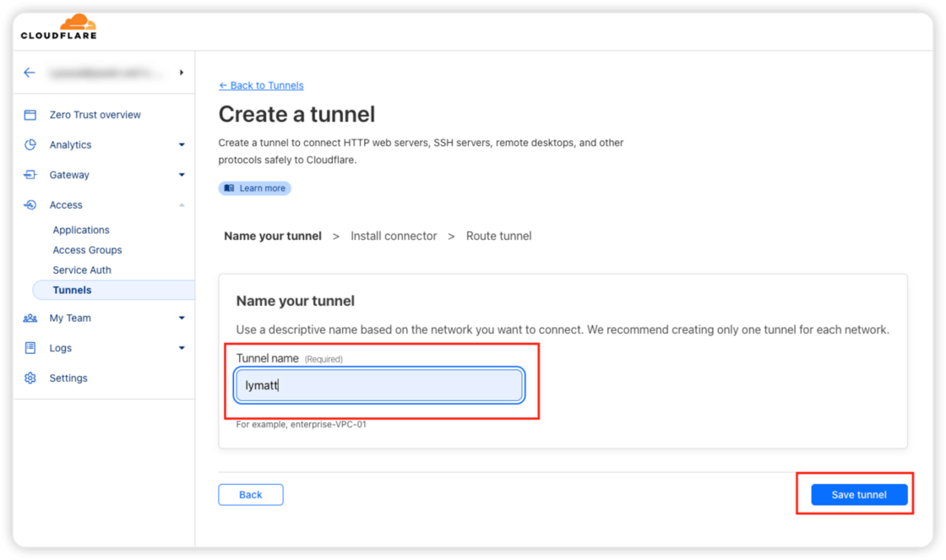This screenshot has height=560, width=946.
Task: Click the Save tunnel button
Action: coord(859,495)
